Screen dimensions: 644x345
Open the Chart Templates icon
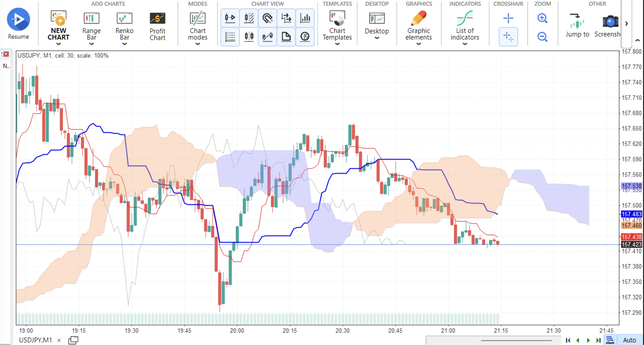click(337, 18)
